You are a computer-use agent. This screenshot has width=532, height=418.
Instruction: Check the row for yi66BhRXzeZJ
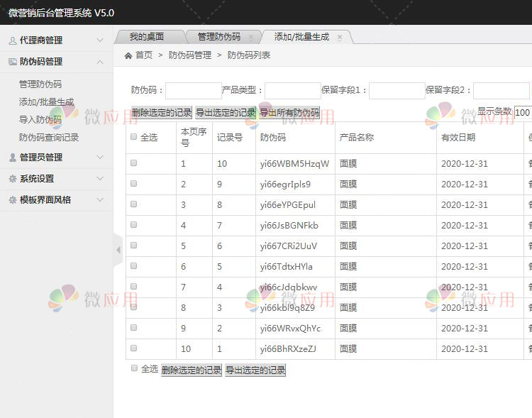point(133,348)
